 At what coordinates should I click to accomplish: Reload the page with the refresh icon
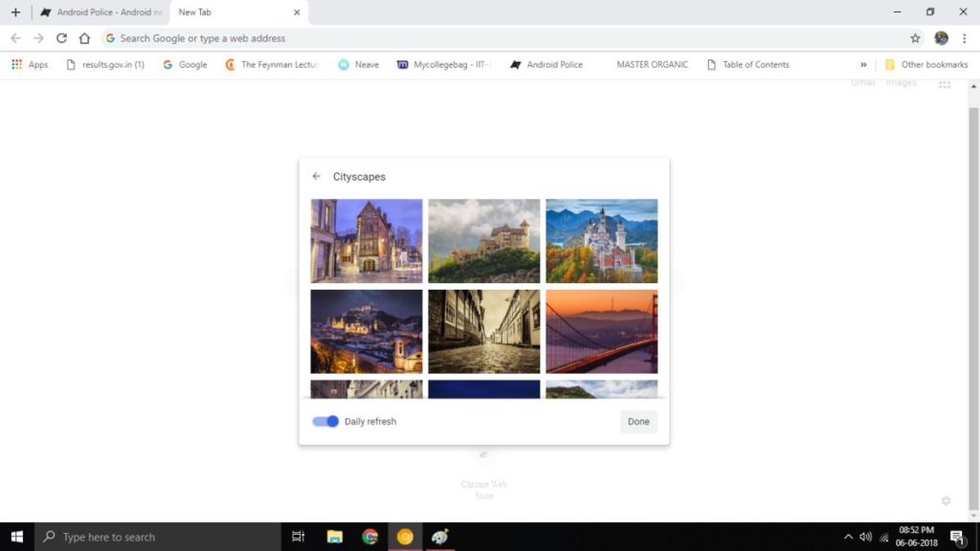pos(61,38)
